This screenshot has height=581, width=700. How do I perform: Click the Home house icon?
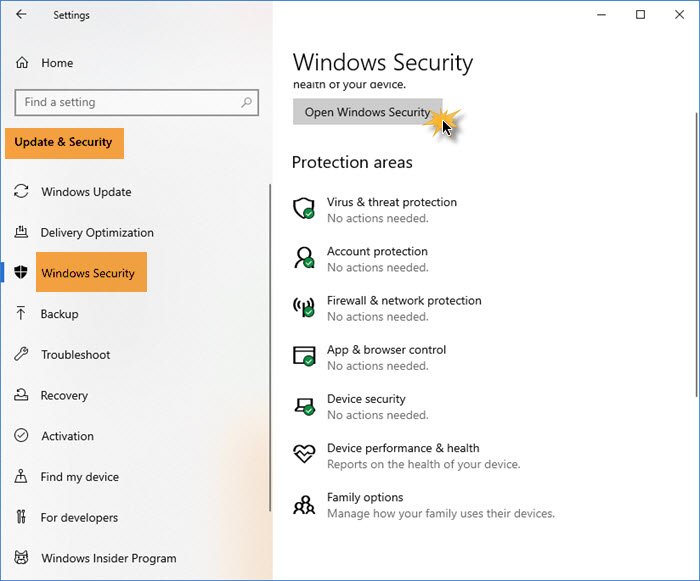point(22,63)
